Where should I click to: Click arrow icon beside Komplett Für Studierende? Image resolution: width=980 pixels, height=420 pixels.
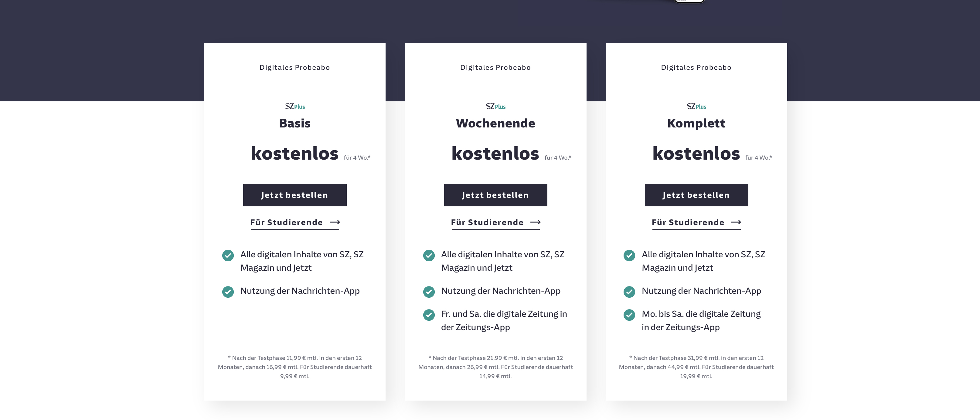point(736,222)
